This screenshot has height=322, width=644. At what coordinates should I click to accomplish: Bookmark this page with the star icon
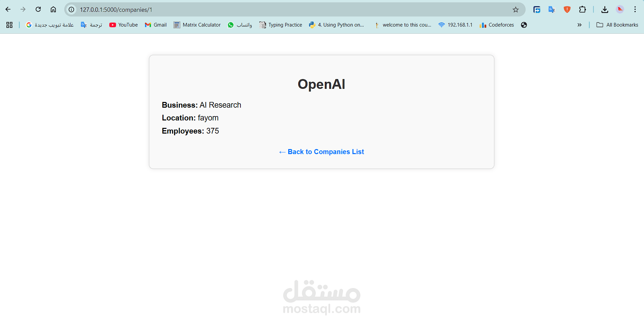coord(516,10)
